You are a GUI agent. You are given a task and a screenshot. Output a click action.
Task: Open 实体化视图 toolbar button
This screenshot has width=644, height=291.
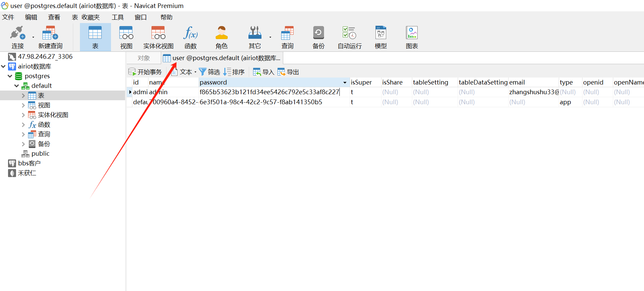[x=158, y=37]
